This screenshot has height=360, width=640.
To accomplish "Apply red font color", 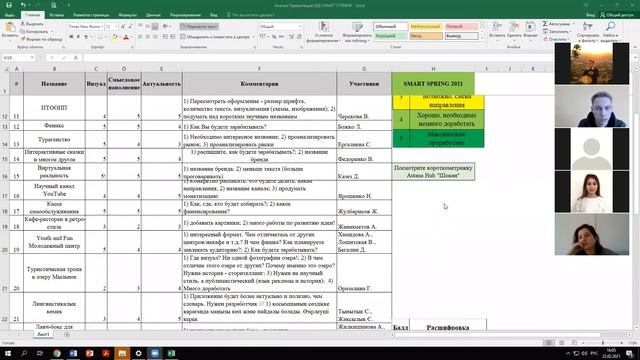I will (x=126, y=37).
